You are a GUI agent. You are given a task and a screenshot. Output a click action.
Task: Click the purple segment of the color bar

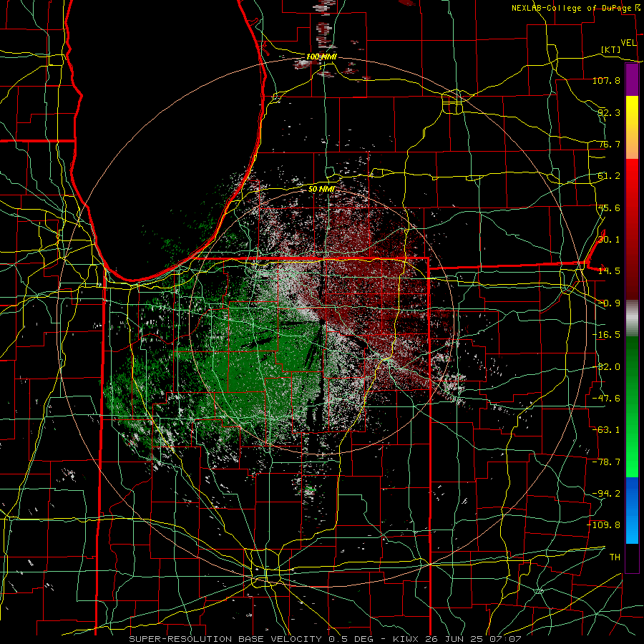point(632,80)
